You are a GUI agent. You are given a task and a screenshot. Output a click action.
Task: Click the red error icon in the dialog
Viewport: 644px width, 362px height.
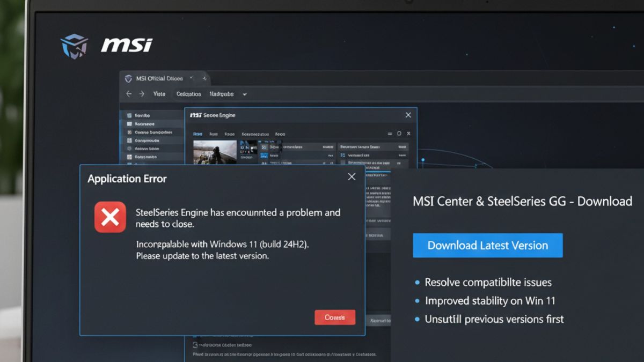tap(110, 217)
